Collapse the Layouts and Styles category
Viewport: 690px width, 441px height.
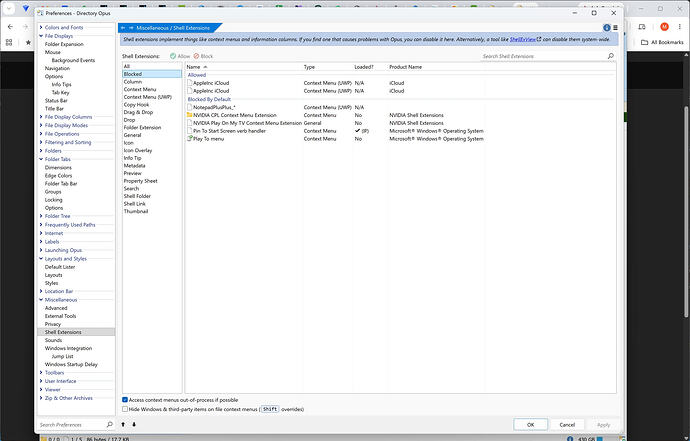(41, 259)
